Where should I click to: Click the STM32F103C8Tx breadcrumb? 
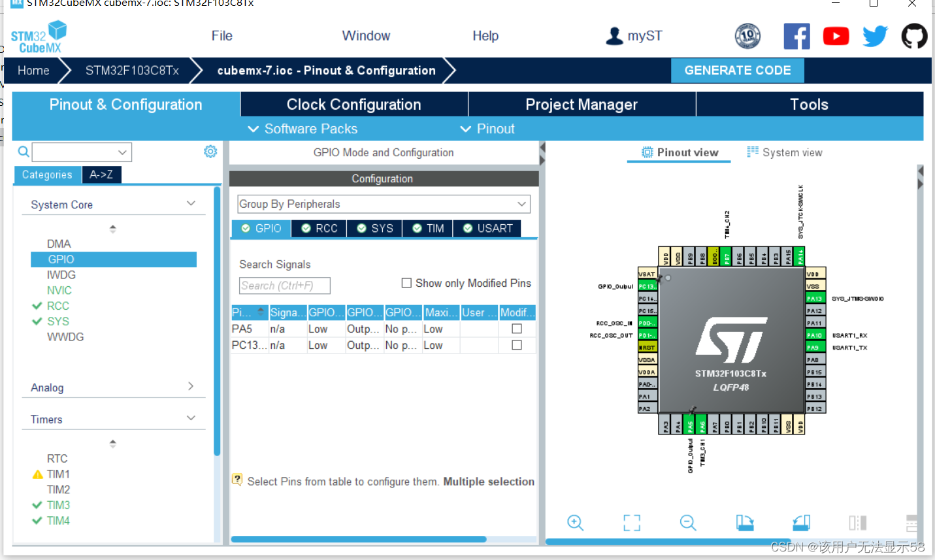pos(132,71)
